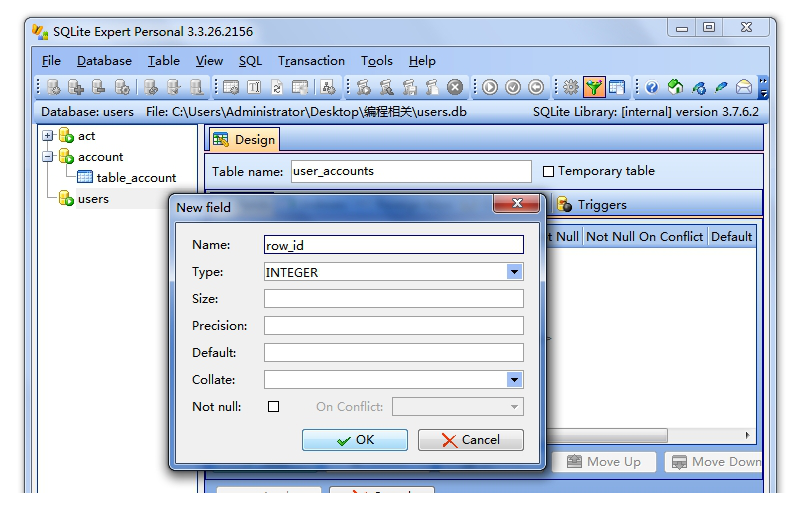
Task: Open the Tools menu
Action: click(x=377, y=61)
